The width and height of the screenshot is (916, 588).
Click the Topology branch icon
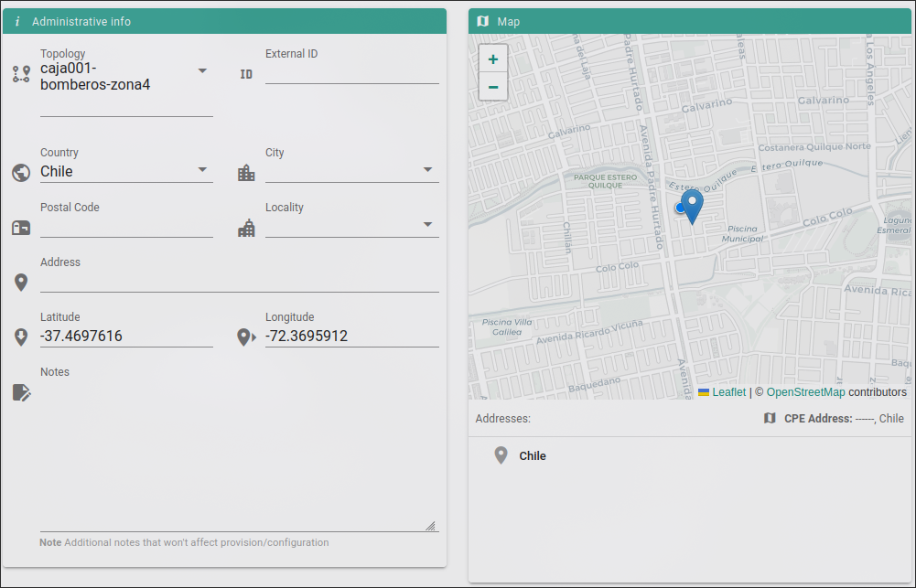click(21, 74)
